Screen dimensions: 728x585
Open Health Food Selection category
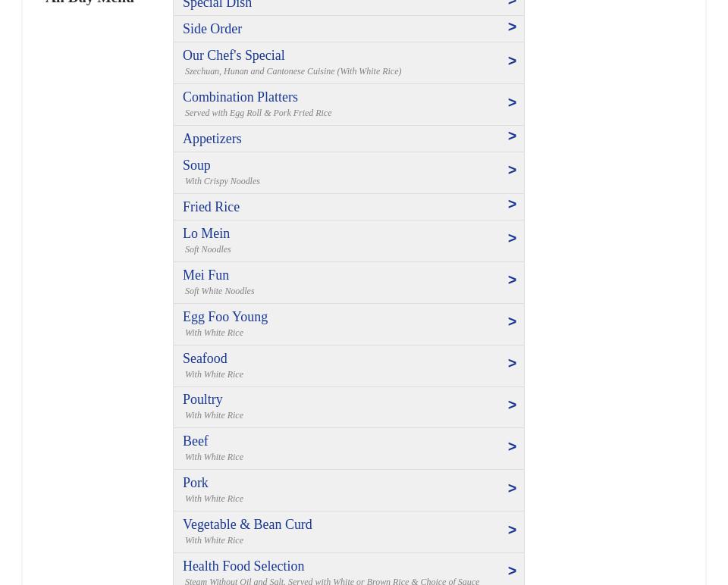click(243, 567)
